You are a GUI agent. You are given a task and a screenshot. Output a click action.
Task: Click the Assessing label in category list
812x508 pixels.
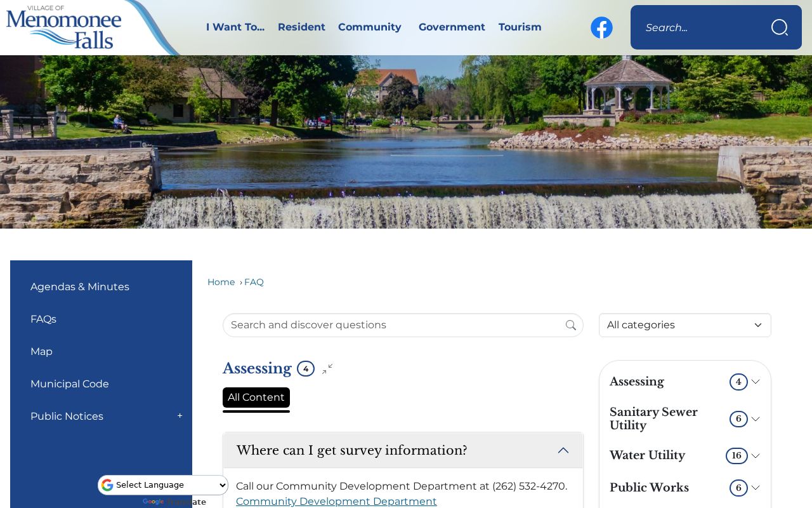637,382
